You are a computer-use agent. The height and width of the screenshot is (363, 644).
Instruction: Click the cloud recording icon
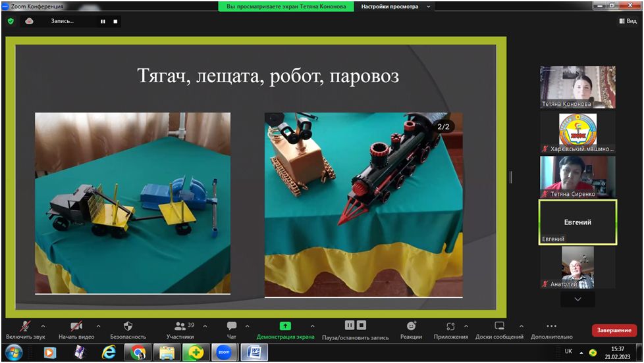(x=29, y=21)
